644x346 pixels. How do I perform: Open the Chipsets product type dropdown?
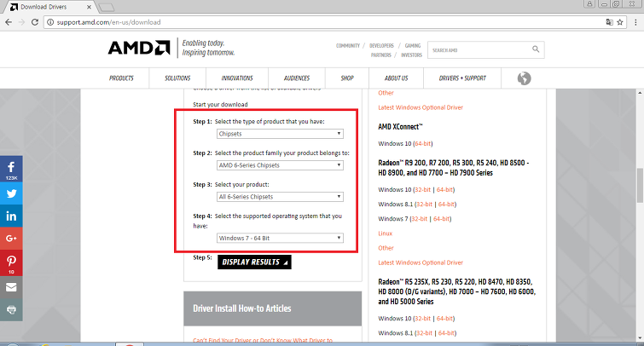[280, 134]
